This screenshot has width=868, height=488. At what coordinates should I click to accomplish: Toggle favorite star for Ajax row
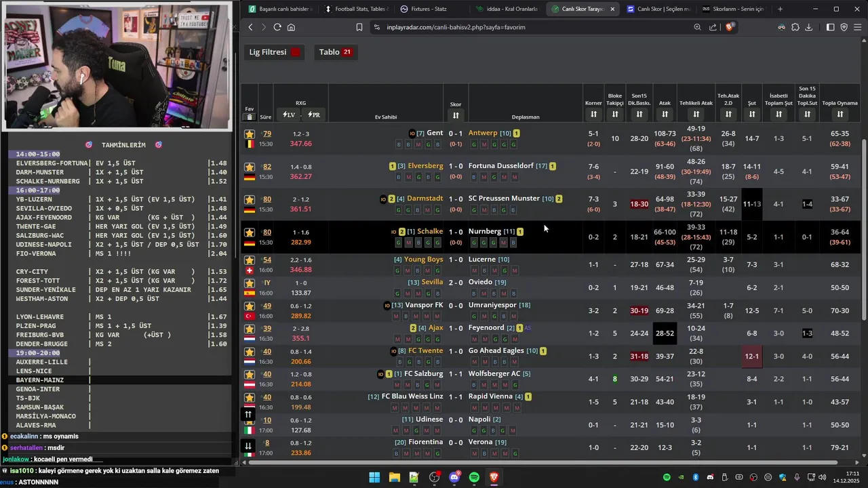click(250, 329)
